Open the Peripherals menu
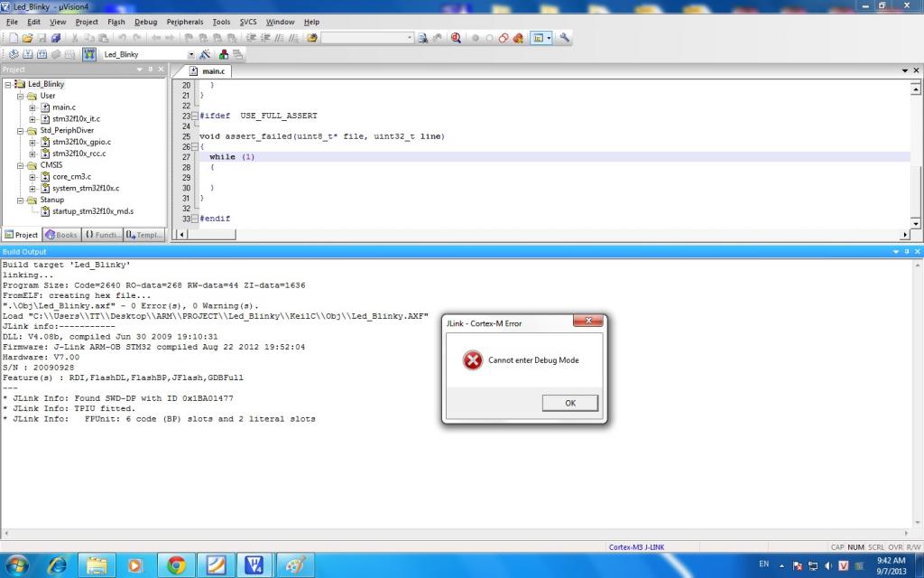 point(184,22)
